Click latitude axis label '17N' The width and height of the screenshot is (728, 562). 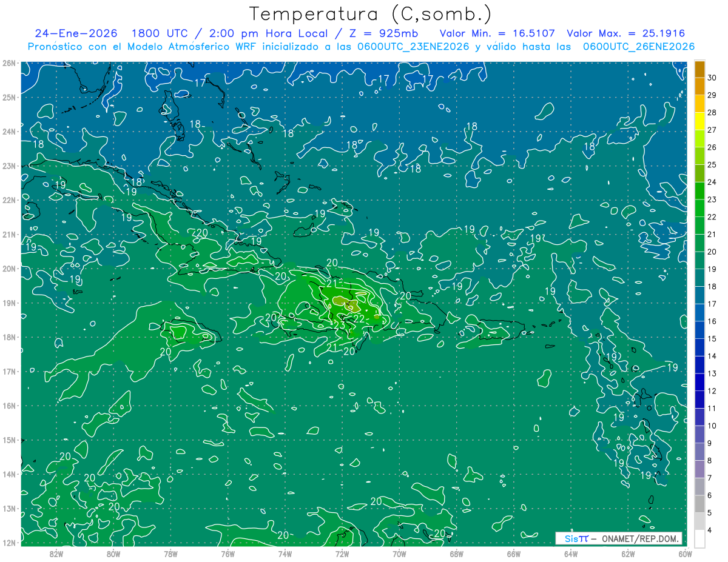(9, 371)
